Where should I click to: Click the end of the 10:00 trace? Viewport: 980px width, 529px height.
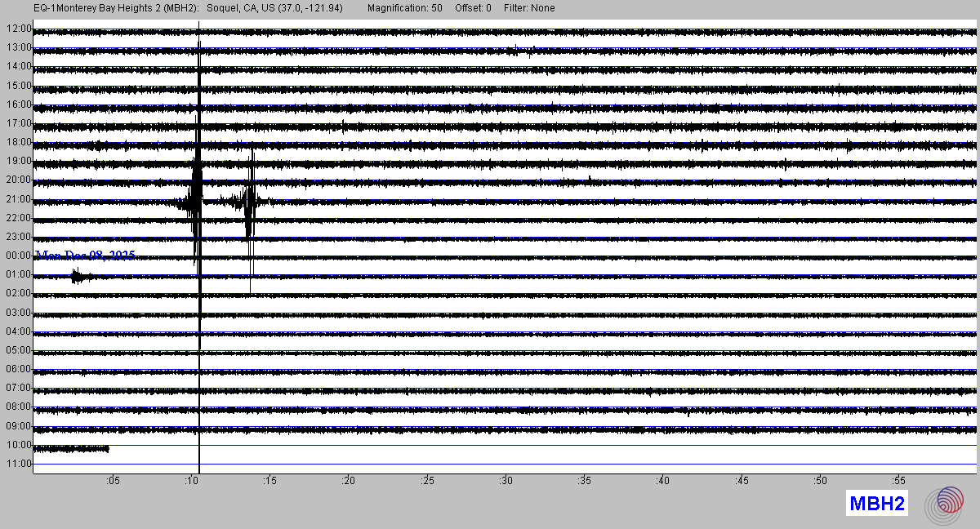coord(107,449)
